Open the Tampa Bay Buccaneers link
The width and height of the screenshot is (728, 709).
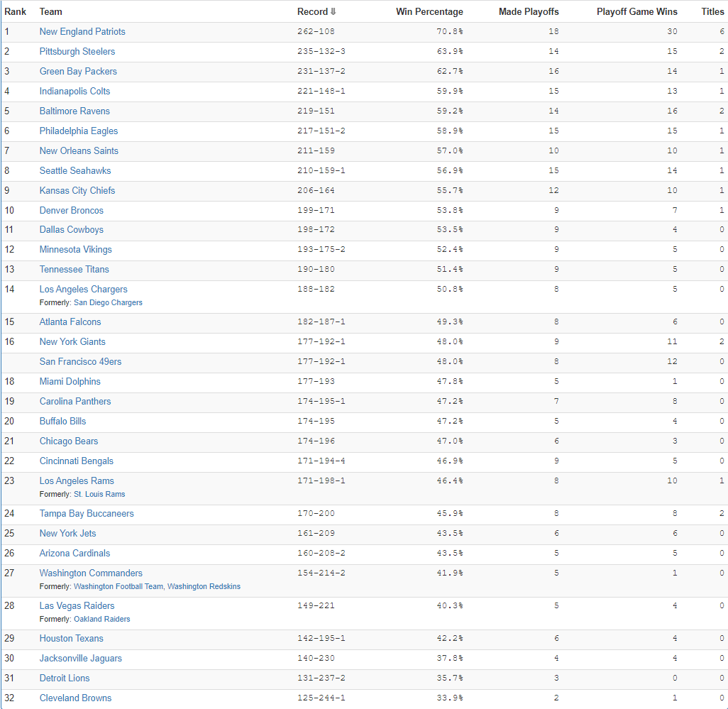coord(87,514)
